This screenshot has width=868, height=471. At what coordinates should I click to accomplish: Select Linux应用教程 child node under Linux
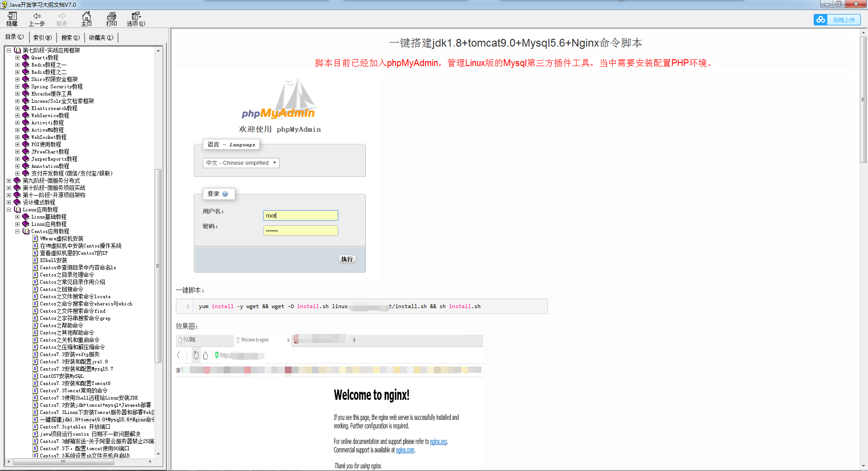pyautogui.click(x=49, y=224)
